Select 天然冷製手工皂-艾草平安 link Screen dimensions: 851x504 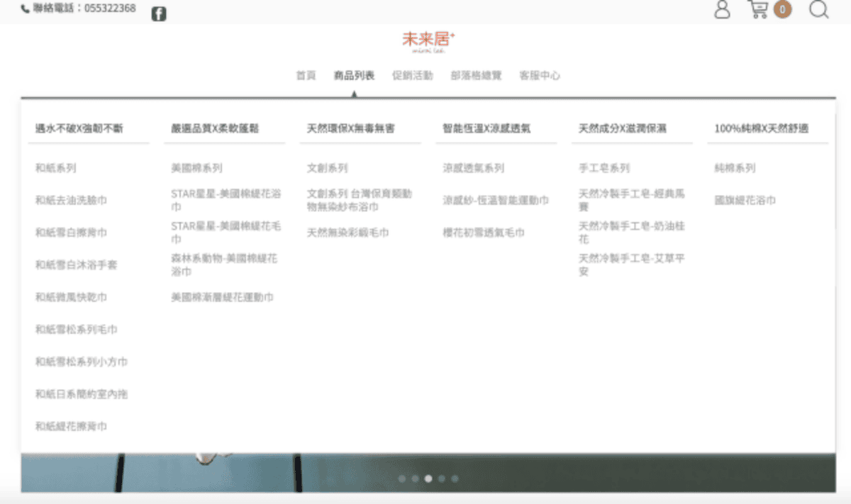point(632,265)
